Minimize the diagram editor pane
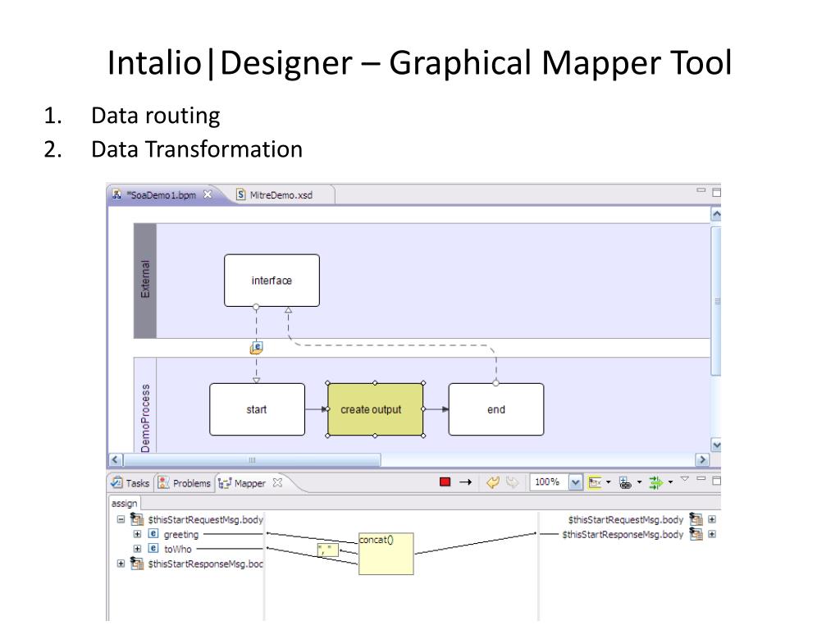This screenshot has height=630, width=840. [x=701, y=190]
